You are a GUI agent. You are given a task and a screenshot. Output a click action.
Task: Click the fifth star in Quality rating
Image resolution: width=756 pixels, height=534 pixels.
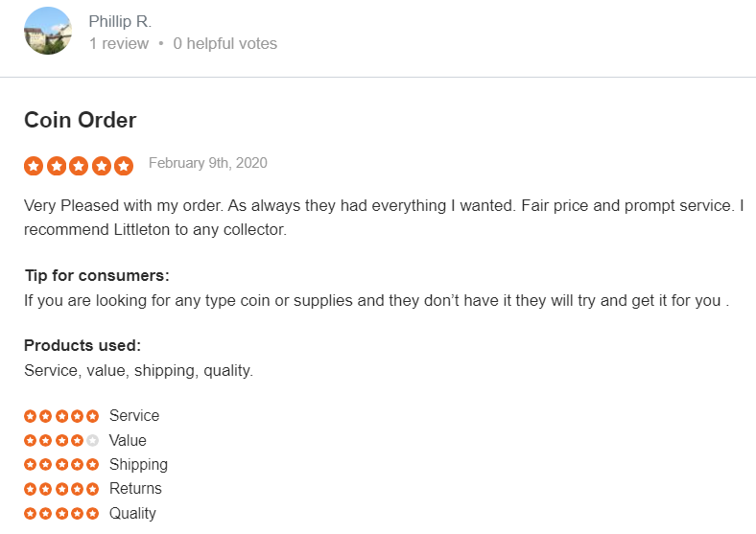click(x=92, y=513)
